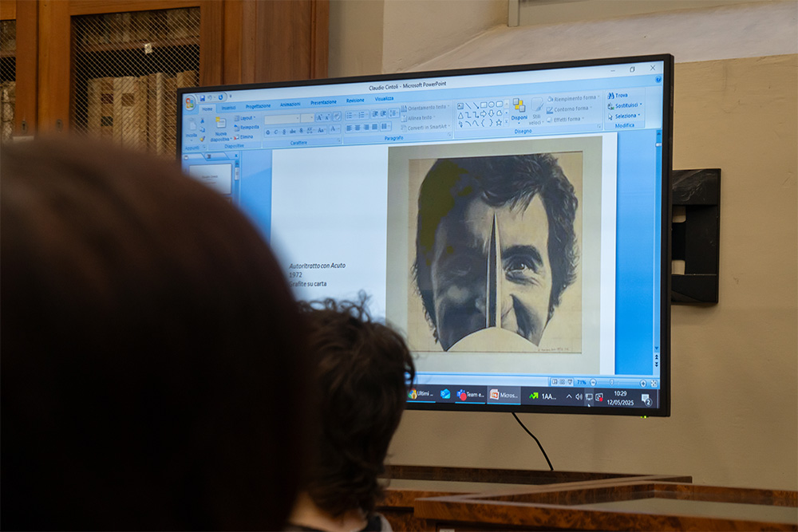The height and width of the screenshot is (532, 798).
Task: Open the Contorno forma dropdown
Action: click(569, 108)
